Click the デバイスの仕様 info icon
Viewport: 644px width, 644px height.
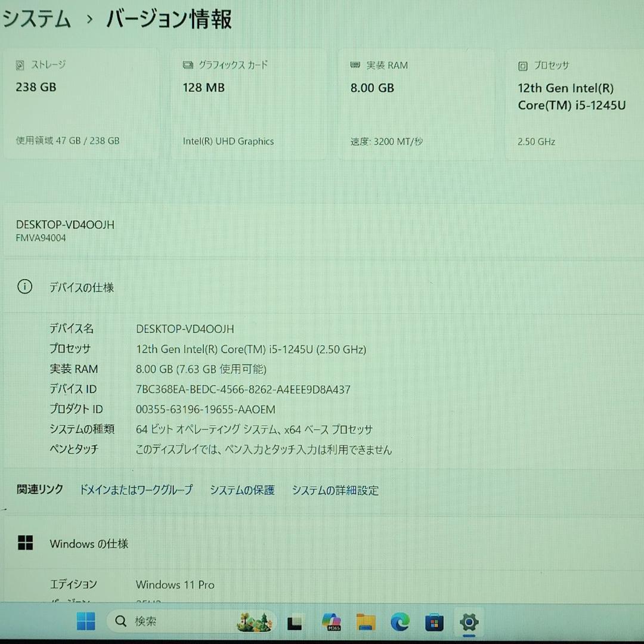click(x=24, y=287)
